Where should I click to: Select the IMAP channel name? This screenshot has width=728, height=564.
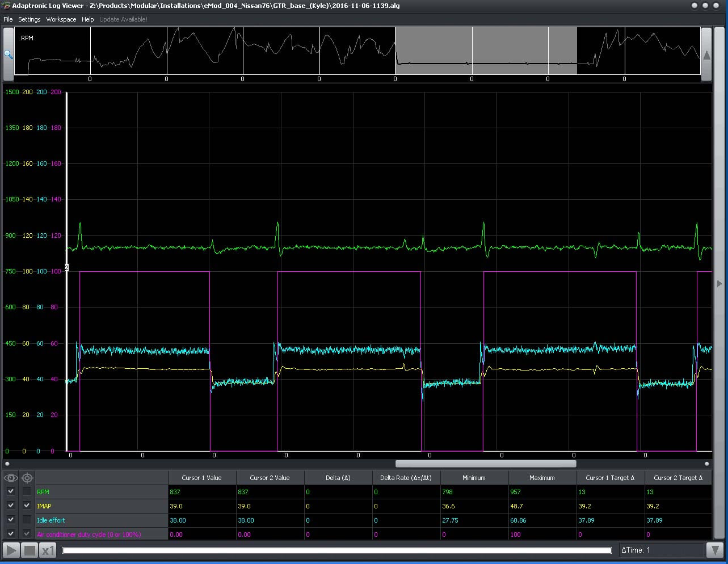(44, 506)
